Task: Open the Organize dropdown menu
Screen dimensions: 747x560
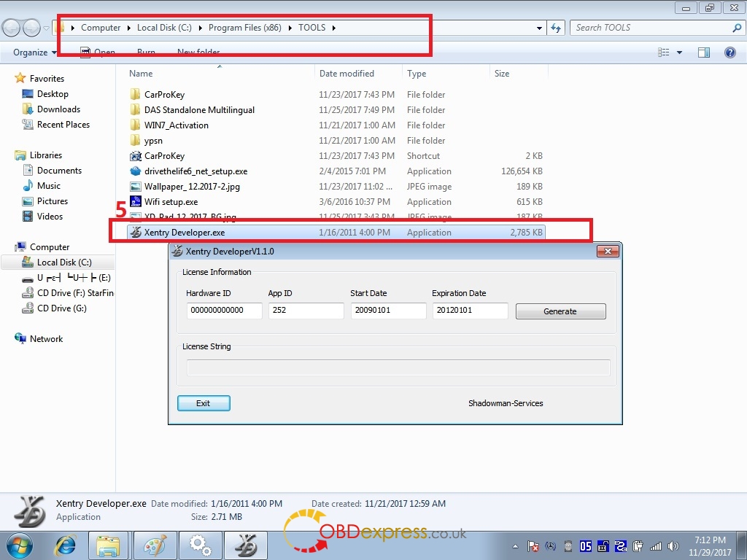Action: coord(34,52)
